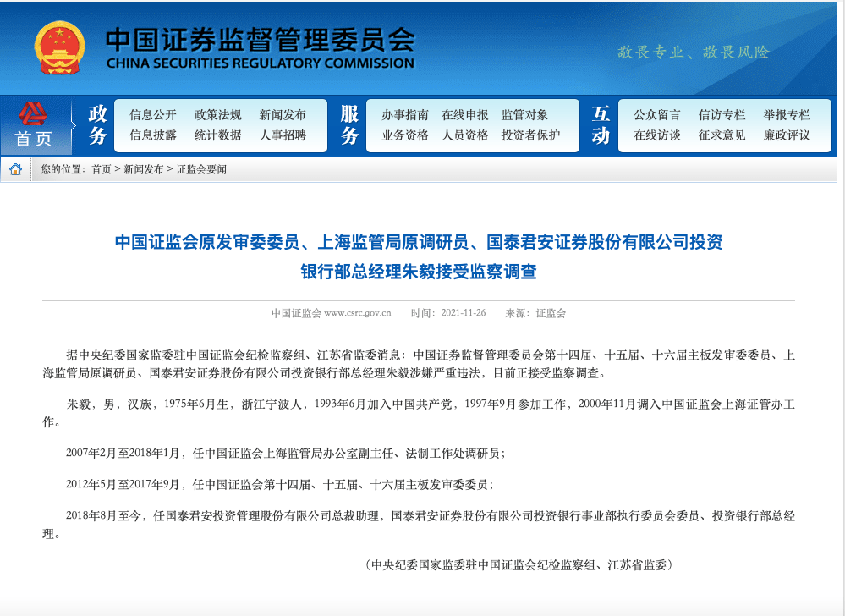Open 公众留言 public comments
Image resolution: width=845 pixels, height=616 pixels.
[x=657, y=116]
